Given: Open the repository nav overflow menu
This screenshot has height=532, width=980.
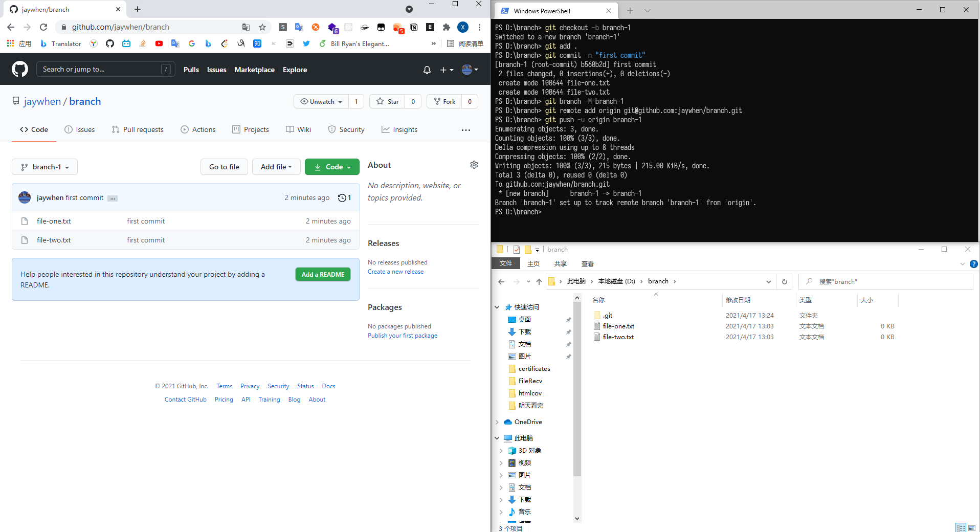Looking at the screenshot, I should 466,130.
